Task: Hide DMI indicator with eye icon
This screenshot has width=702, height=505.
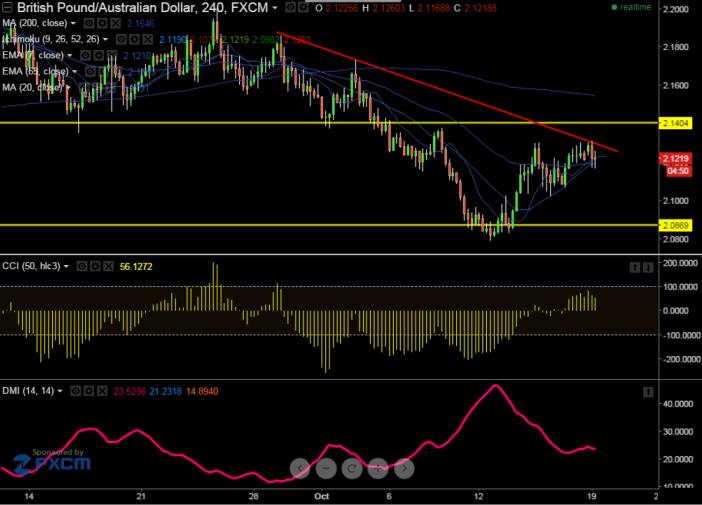Action: point(76,391)
